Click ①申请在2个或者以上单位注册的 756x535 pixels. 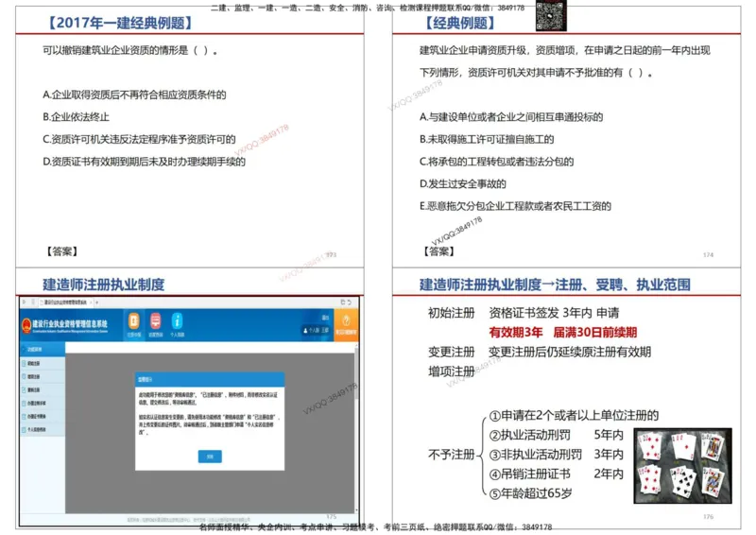(574, 415)
